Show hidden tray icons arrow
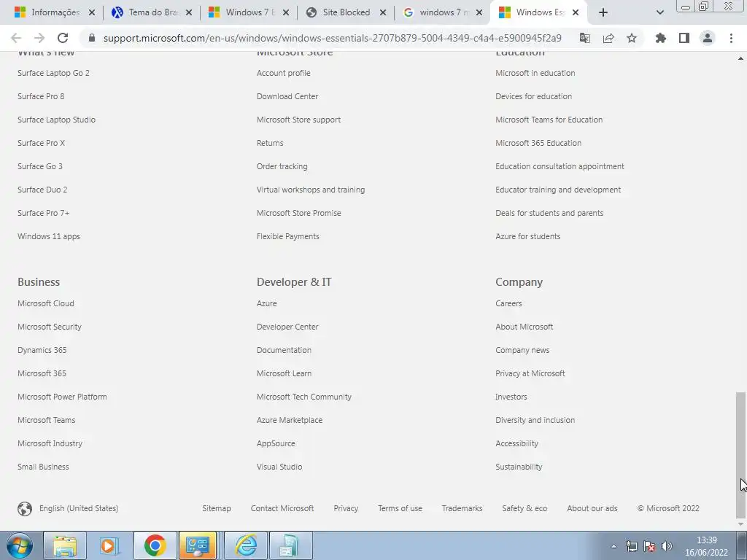 [x=614, y=546]
